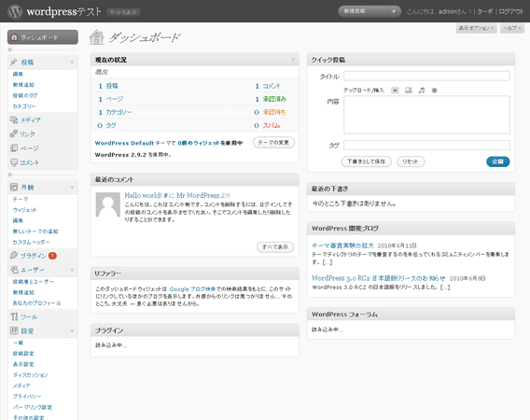
Task: Collapse the 投稿 menu section arrow
Action: coord(72,63)
